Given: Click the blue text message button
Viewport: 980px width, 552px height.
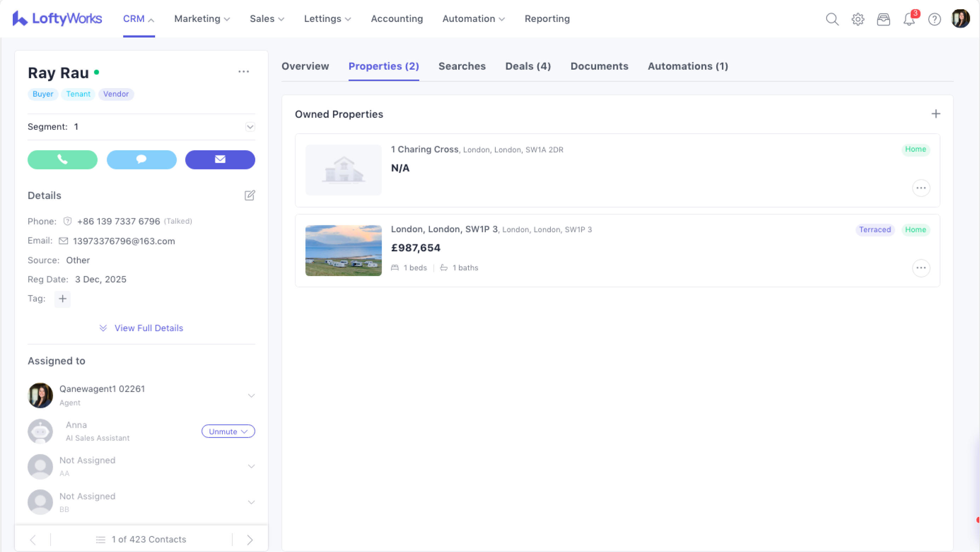Looking at the screenshot, I should (142, 159).
